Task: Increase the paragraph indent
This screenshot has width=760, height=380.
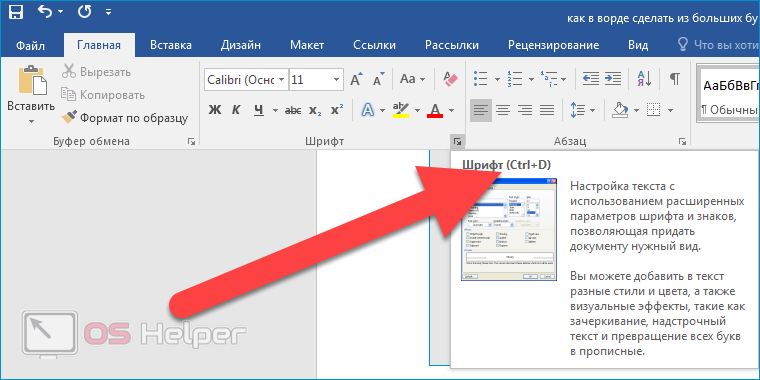Action: point(613,79)
